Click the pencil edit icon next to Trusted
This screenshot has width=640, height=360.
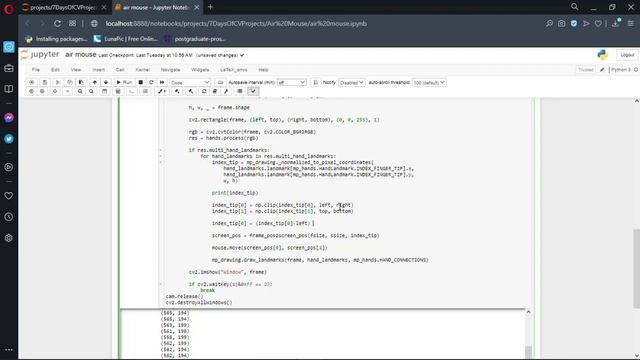click(602, 70)
